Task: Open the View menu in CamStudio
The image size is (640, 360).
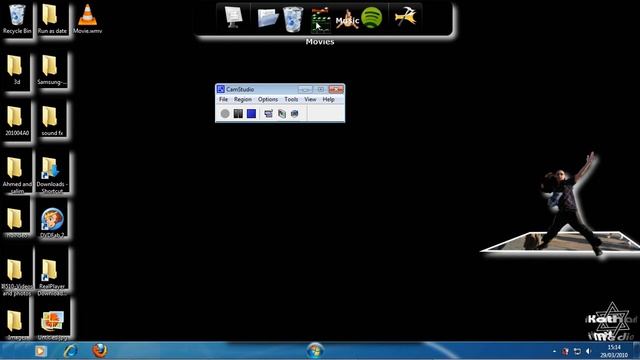Action: click(310, 99)
